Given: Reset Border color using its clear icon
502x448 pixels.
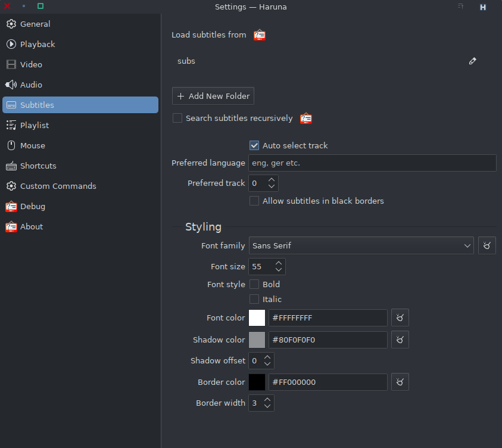Looking at the screenshot, I should 400,382.
